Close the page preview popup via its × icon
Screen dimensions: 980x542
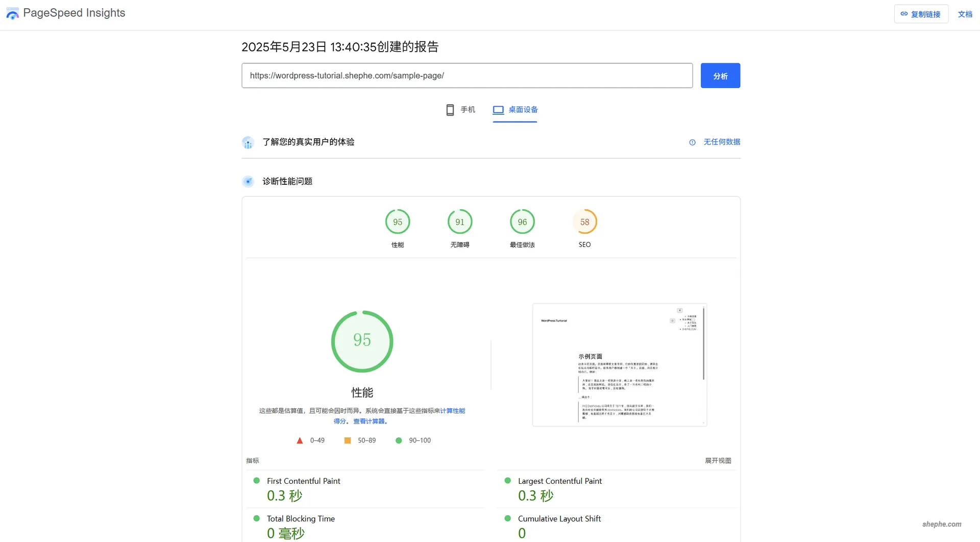(679, 310)
